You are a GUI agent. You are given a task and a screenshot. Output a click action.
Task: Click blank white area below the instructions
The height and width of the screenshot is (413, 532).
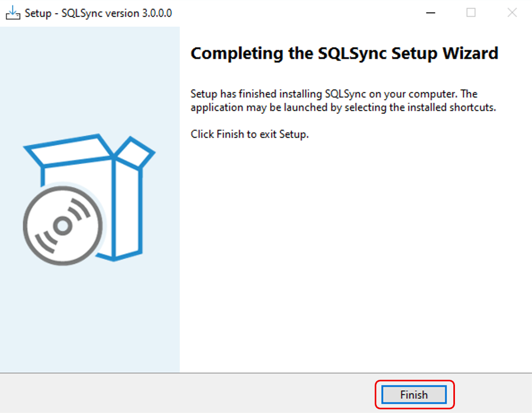pos(354,253)
